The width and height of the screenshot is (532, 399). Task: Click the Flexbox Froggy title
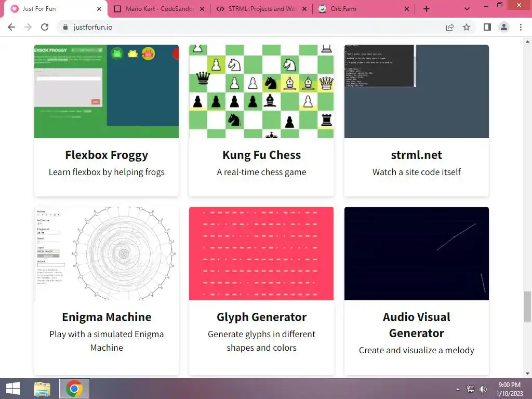coord(107,155)
